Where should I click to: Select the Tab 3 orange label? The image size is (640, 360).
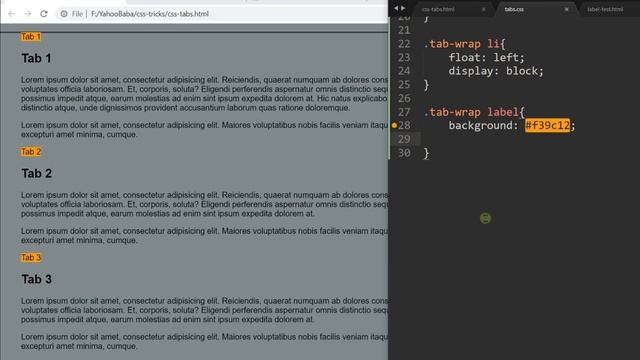pos(31,258)
